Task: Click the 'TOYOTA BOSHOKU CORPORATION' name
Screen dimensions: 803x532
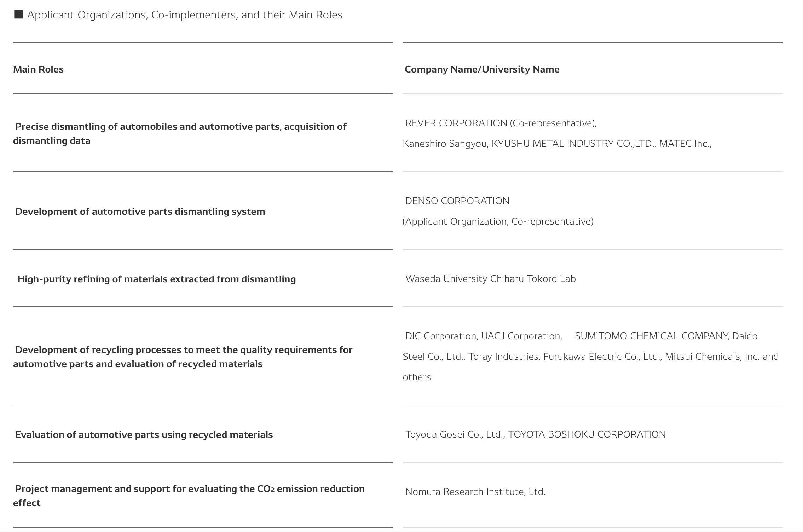Action: pyautogui.click(x=587, y=434)
